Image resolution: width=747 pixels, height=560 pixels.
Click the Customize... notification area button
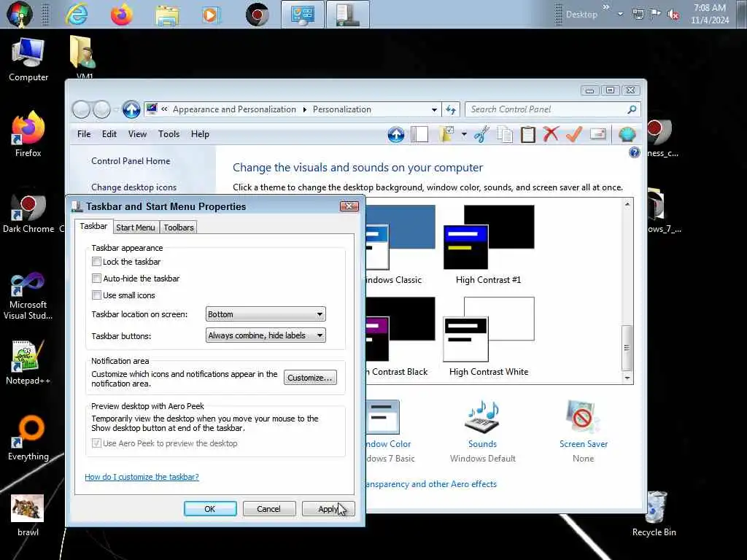click(310, 378)
